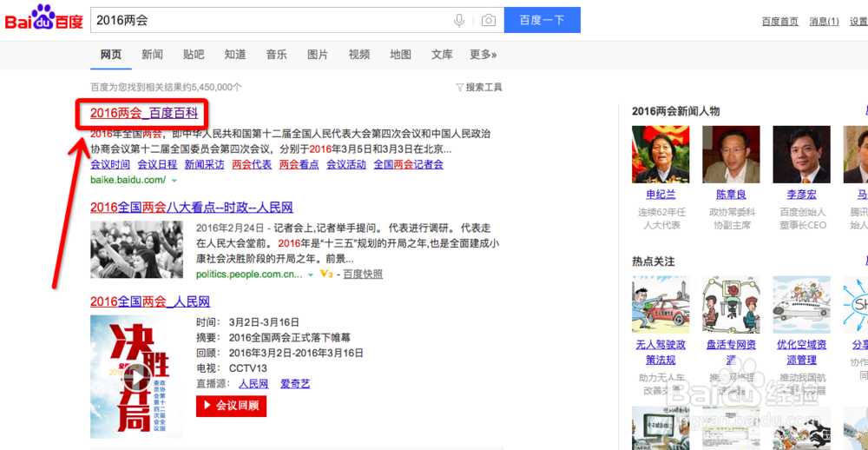Switch to the 文库 tab
The image size is (868, 450).
point(443,55)
